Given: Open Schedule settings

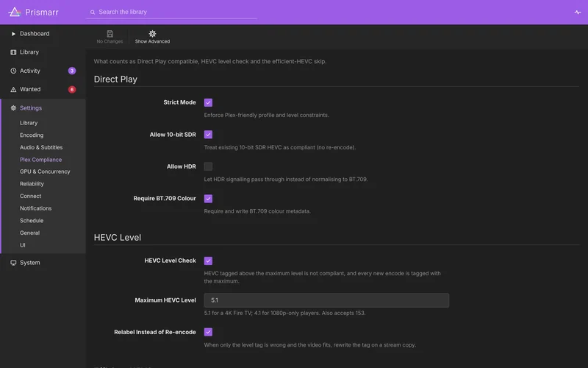Looking at the screenshot, I should click(32, 221).
